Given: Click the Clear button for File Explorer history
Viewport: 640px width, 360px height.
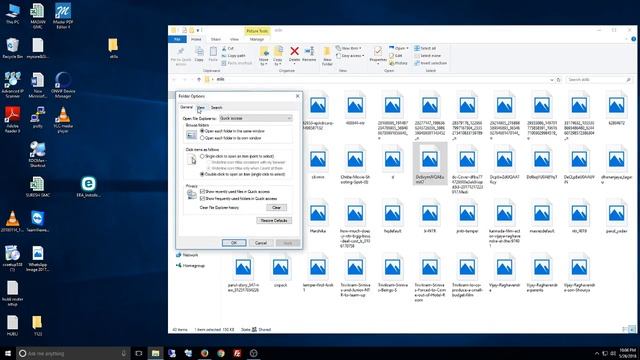Looking at the screenshot, I should (x=276, y=208).
